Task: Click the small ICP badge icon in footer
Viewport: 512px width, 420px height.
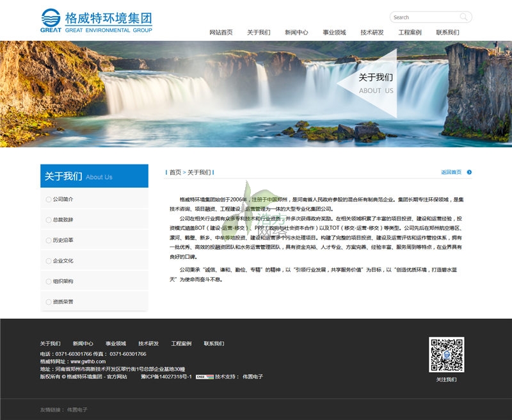Action: point(204,377)
